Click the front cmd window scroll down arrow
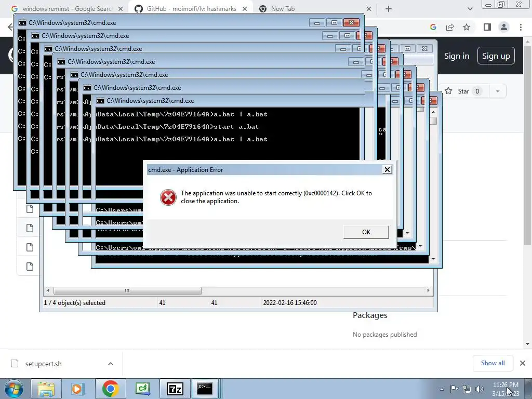This screenshot has width=532, height=399. pos(433,259)
